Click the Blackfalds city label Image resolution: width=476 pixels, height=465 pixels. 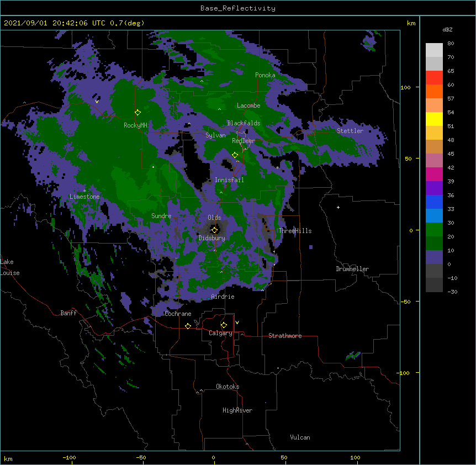[244, 123]
